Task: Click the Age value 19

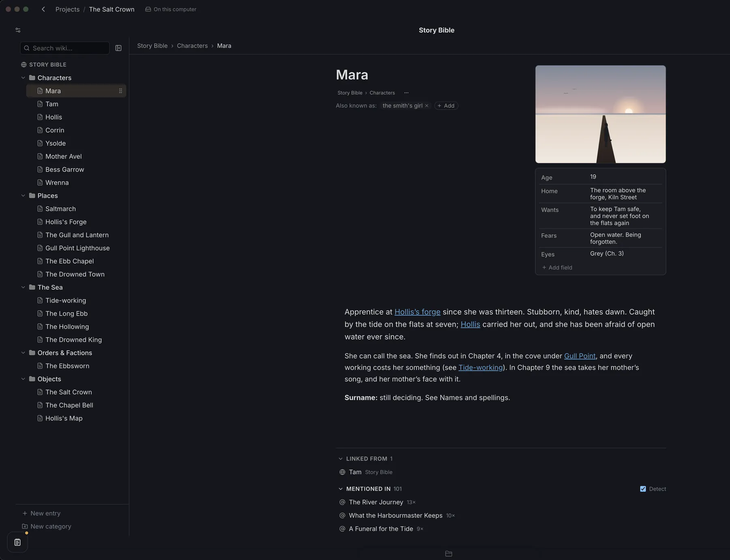Action: [x=593, y=177]
